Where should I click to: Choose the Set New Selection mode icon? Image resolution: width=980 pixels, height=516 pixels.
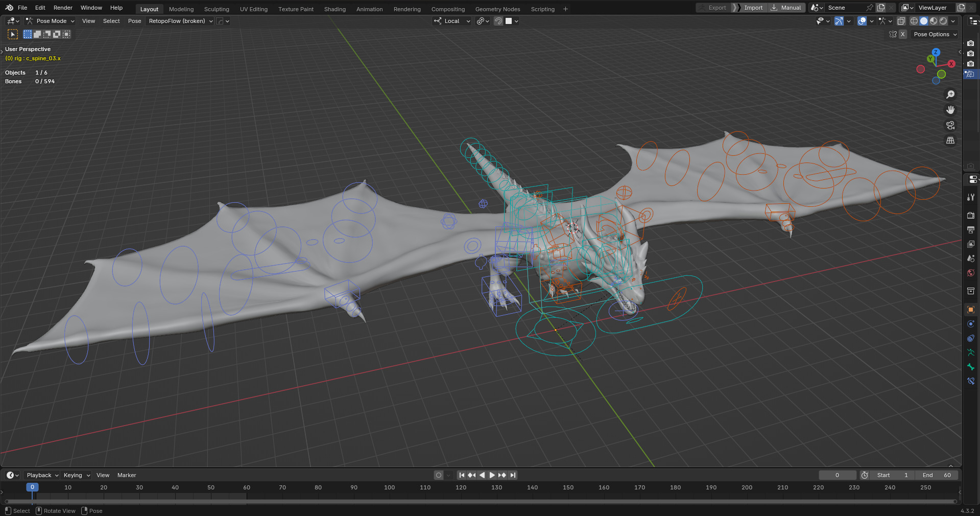28,34
